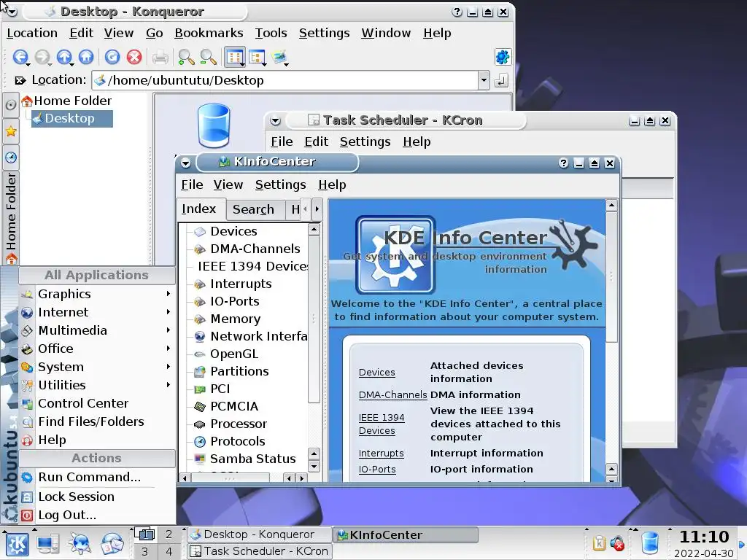The image size is (747, 560).
Task: Click Konqueror location input field
Action: coord(286,80)
